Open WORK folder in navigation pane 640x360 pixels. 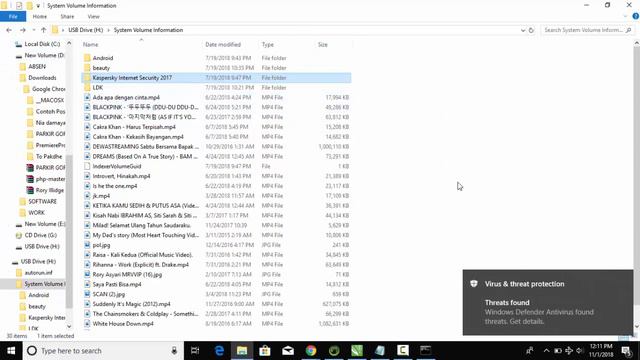(36, 213)
